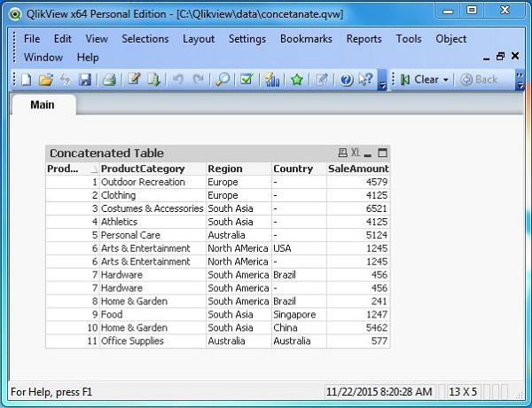Select the Singapore country cell
The height and width of the screenshot is (408, 532).
[x=299, y=315]
